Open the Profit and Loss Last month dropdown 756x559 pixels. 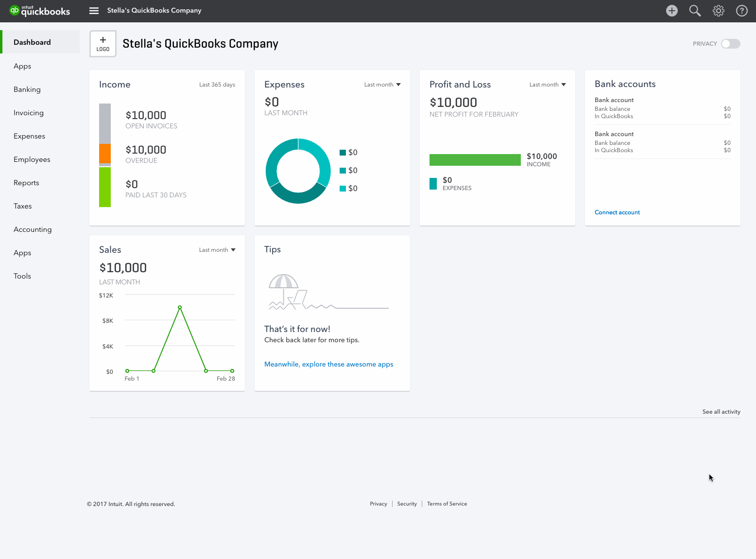pos(548,85)
